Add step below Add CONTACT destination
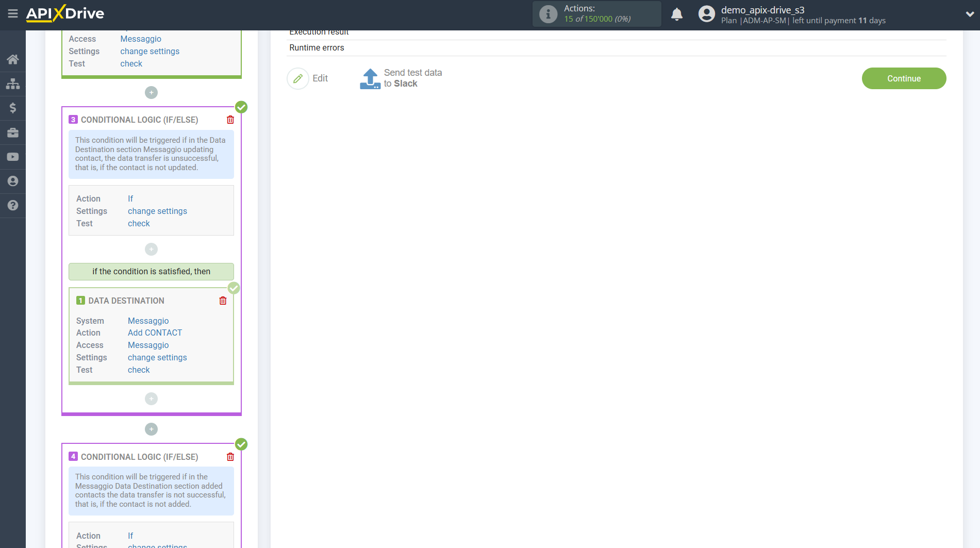This screenshot has height=548, width=980. 151,399
